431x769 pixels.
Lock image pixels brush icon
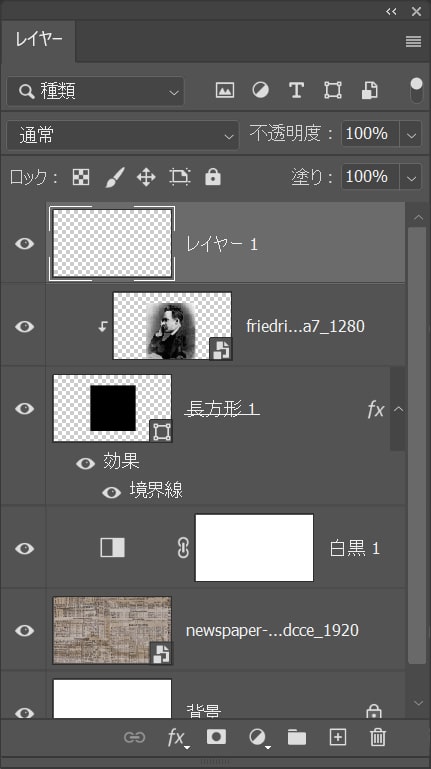pyautogui.click(x=115, y=177)
